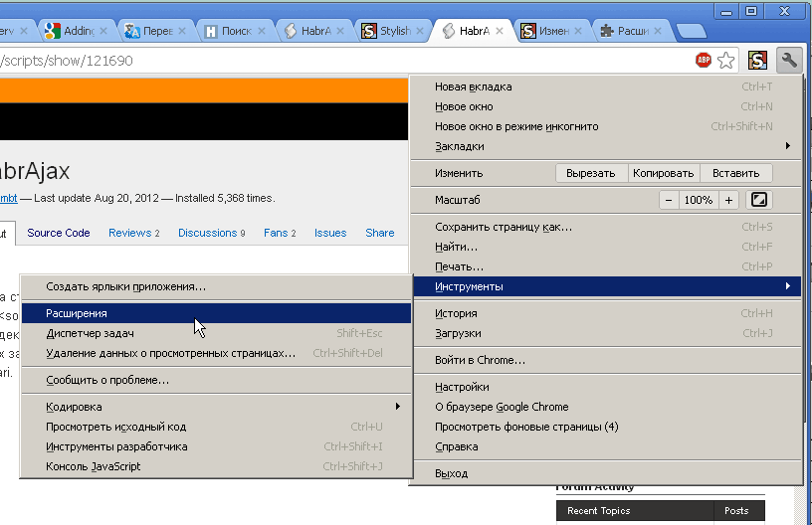Zoom out with the minus button
Viewport: 812px width, 525px height.
669,200
